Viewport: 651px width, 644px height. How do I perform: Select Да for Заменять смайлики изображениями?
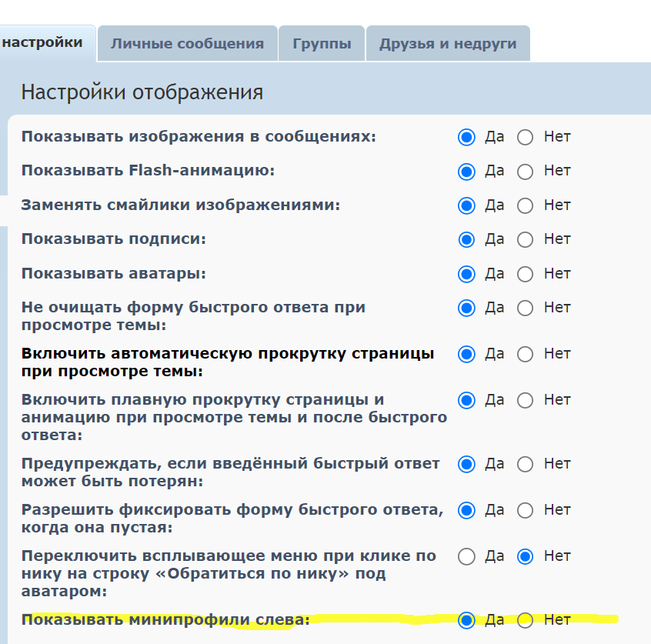[x=466, y=205]
